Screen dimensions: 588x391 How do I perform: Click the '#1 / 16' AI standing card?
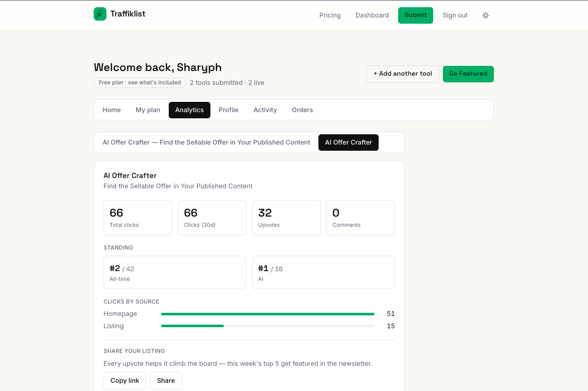[324, 273]
